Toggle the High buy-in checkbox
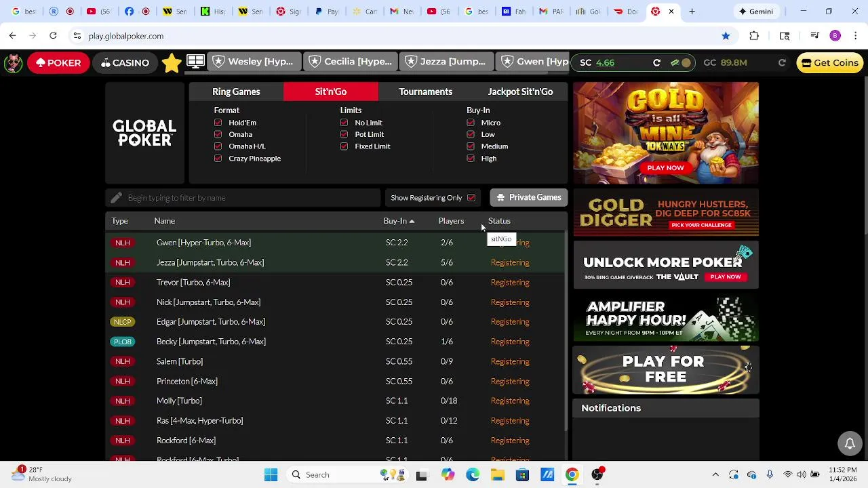The image size is (868, 488). point(471,159)
